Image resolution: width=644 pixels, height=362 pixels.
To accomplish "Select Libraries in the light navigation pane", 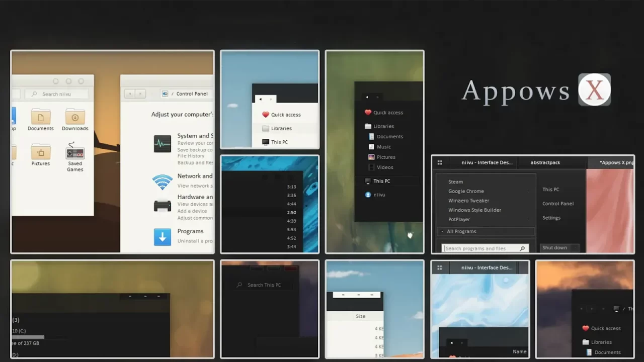I will [277, 128].
